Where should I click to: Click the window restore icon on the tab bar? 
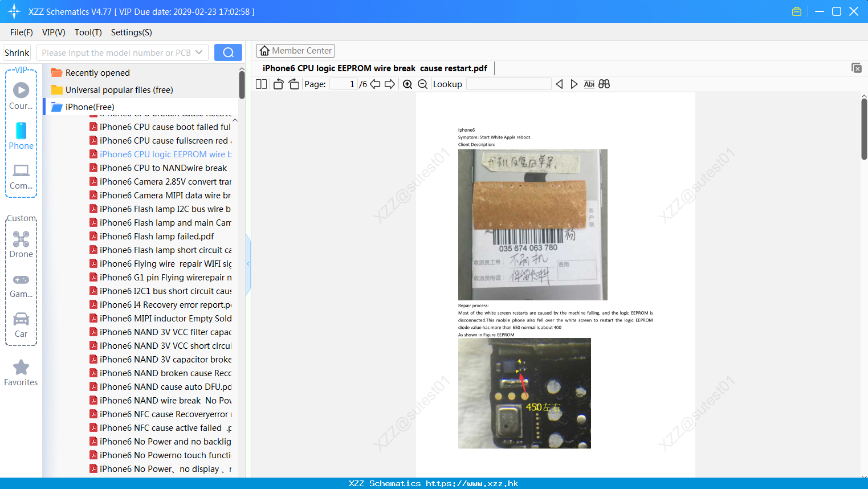[x=856, y=68]
